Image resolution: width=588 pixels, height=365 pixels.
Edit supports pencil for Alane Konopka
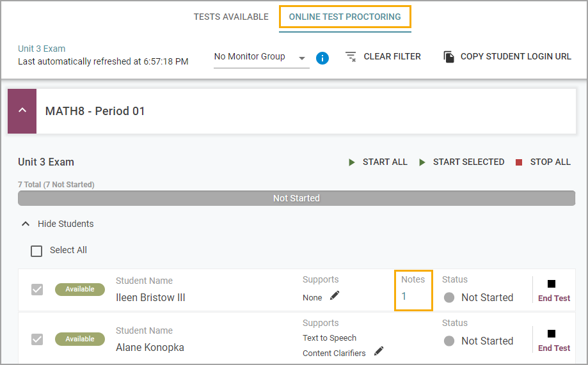click(379, 351)
